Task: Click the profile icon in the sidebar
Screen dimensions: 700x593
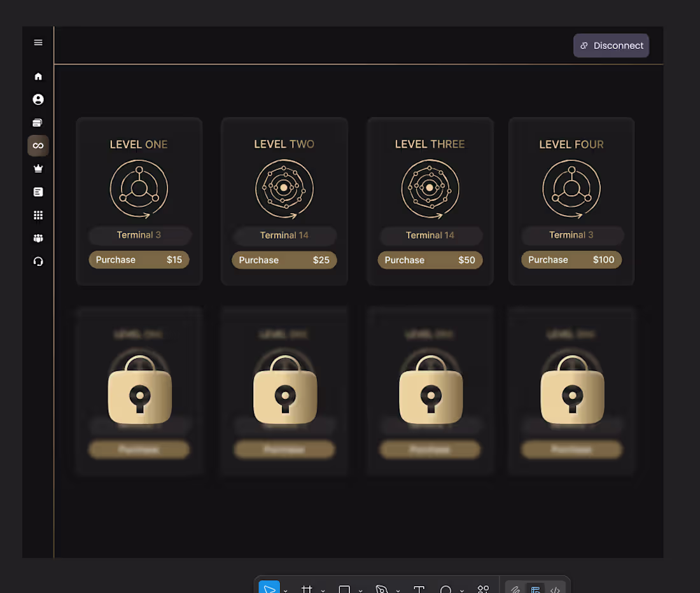Action: coord(38,99)
